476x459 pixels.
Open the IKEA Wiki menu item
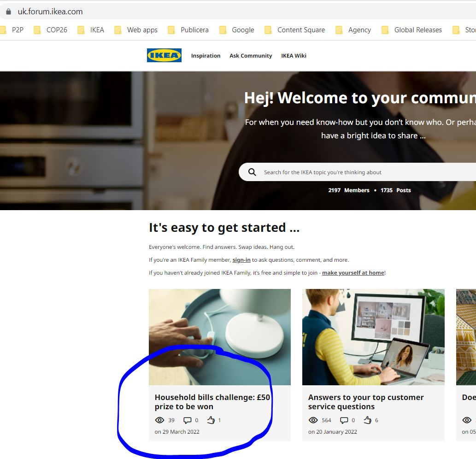(x=294, y=56)
